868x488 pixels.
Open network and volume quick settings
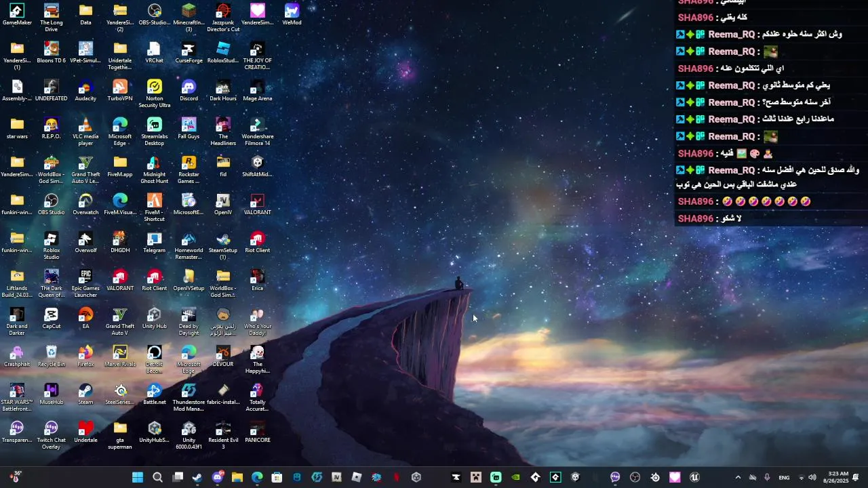[807, 477]
